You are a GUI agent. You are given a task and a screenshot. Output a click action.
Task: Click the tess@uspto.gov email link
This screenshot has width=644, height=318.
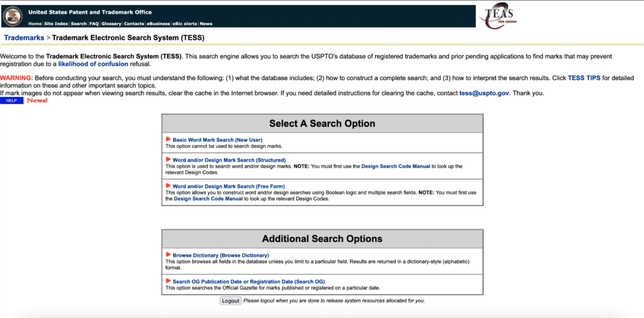(x=484, y=93)
